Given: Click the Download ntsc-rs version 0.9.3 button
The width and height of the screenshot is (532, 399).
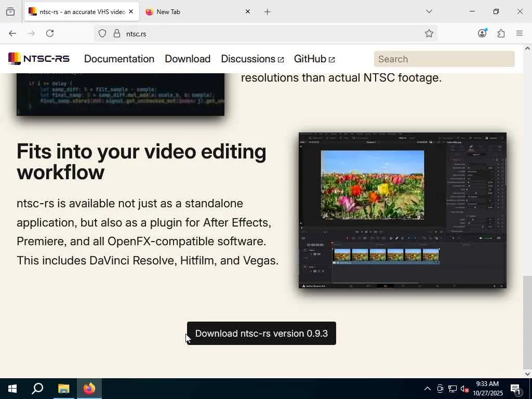Looking at the screenshot, I should [x=262, y=333].
